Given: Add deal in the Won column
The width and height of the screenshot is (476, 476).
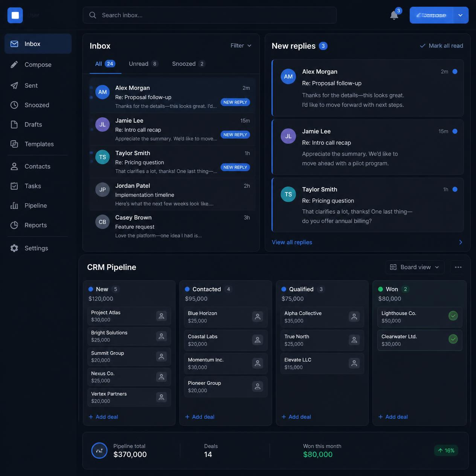Looking at the screenshot, I should [393, 417].
